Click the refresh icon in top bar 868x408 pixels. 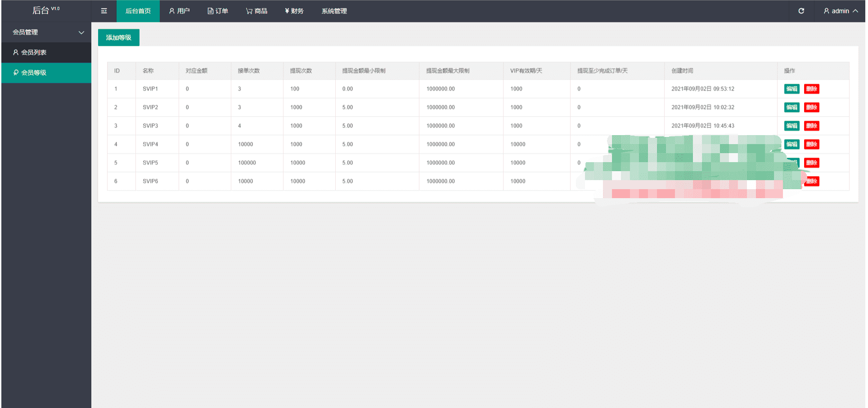(x=801, y=11)
